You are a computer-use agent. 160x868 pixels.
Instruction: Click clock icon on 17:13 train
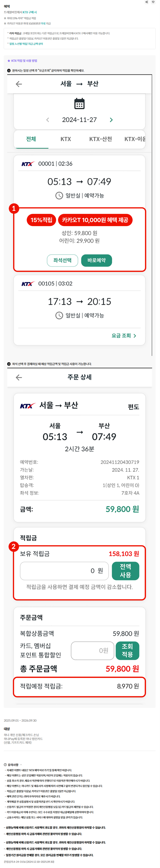pos(59,316)
